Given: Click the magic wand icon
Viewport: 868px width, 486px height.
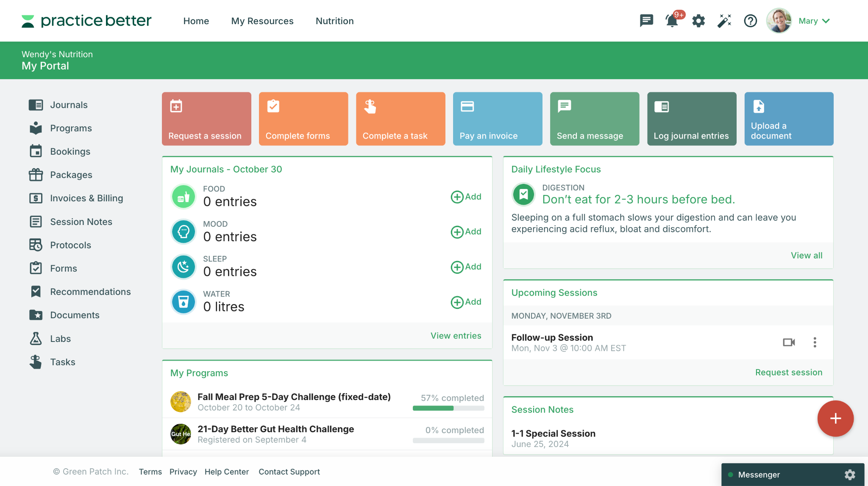Looking at the screenshot, I should click(x=724, y=20).
